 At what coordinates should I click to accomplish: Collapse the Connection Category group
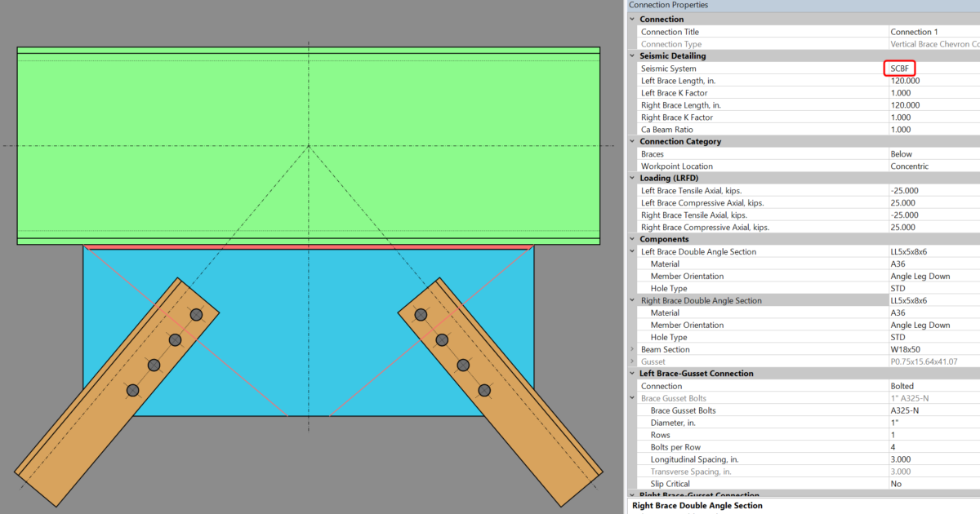[632, 142]
